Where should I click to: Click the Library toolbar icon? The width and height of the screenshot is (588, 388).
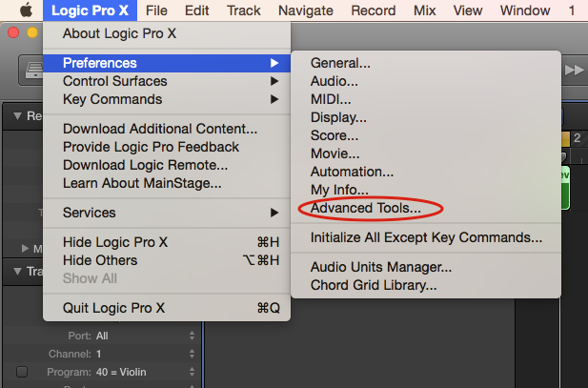pos(32,71)
